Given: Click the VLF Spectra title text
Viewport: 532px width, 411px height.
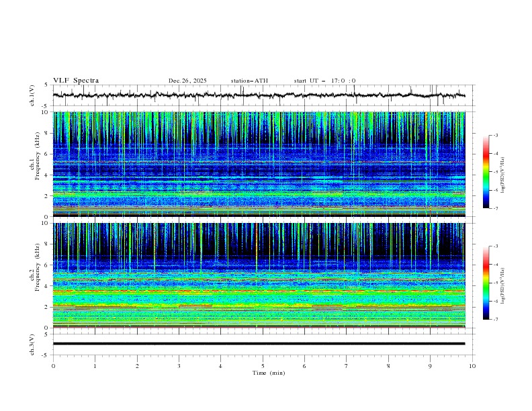Looking at the screenshot, I should (x=76, y=81).
